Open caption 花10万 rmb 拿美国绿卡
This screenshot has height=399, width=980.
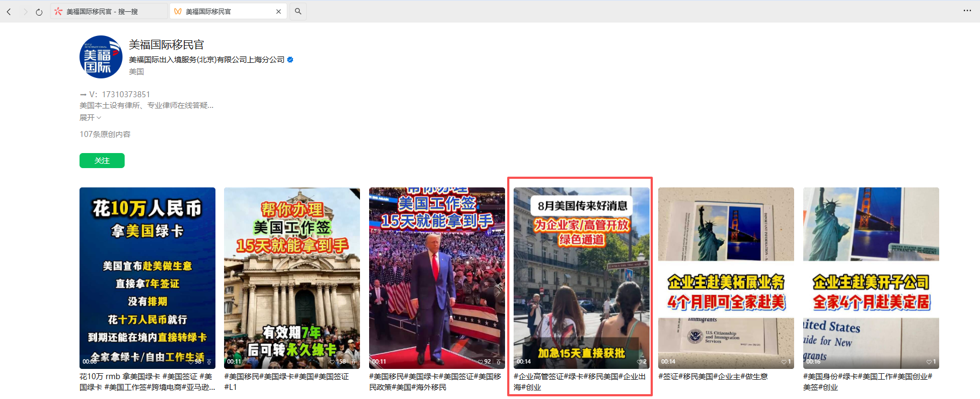pos(147,382)
